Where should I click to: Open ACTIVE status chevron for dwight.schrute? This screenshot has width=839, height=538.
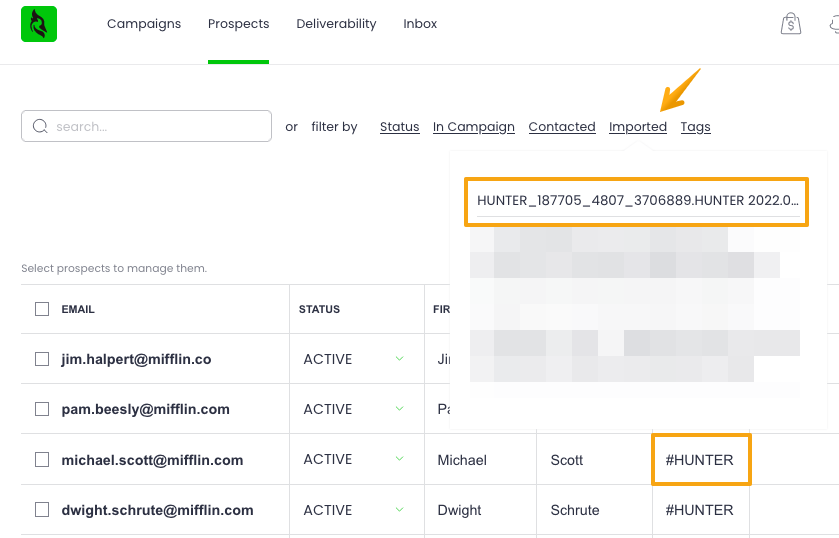(399, 510)
